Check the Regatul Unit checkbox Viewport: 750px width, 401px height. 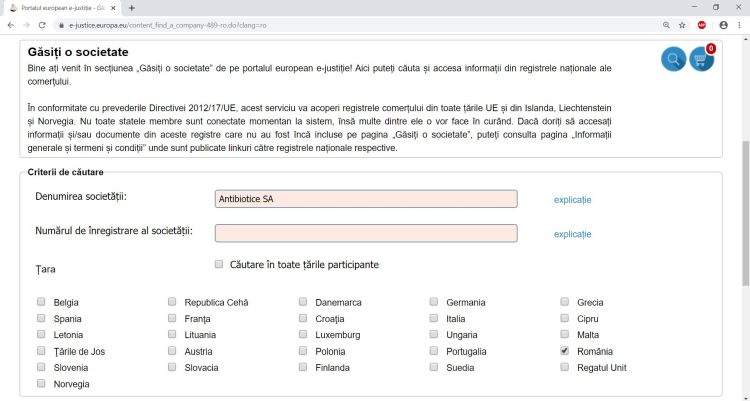tap(565, 367)
